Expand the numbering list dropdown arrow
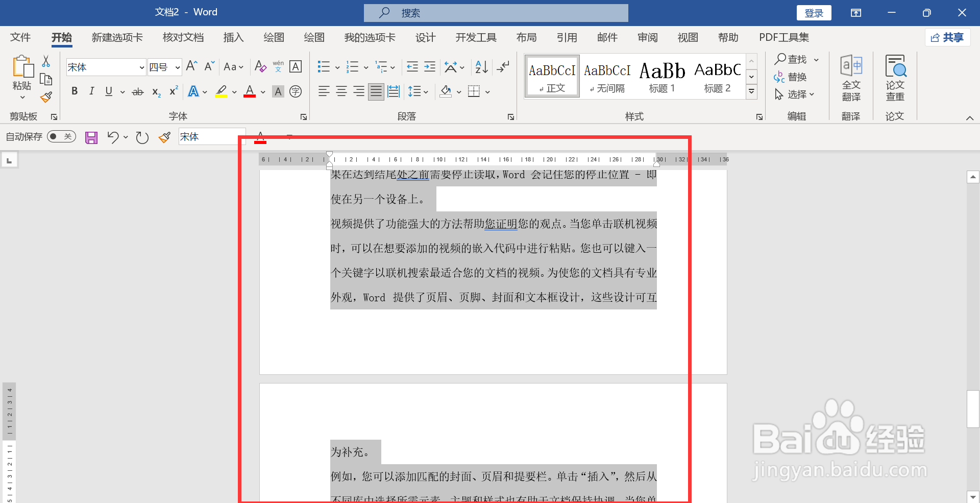 366,67
